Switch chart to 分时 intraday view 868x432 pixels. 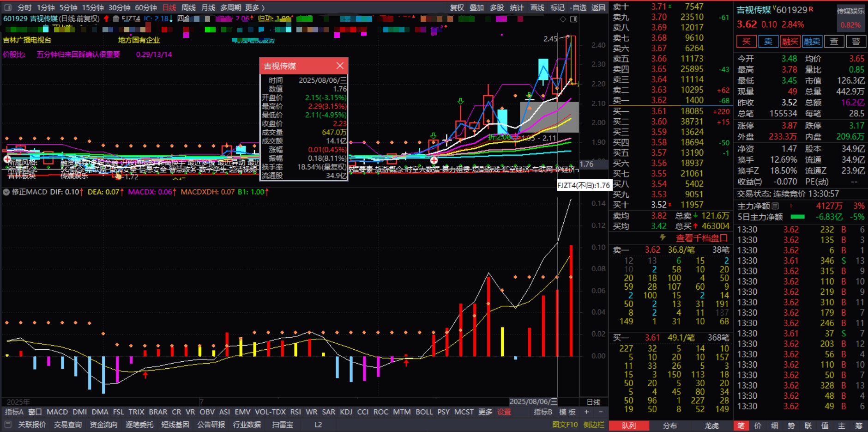click(x=24, y=7)
